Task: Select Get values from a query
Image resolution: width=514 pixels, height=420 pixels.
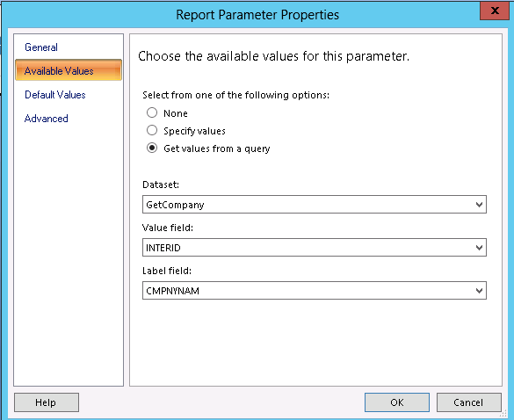Action: pyautogui.click(x=152, y=148)
